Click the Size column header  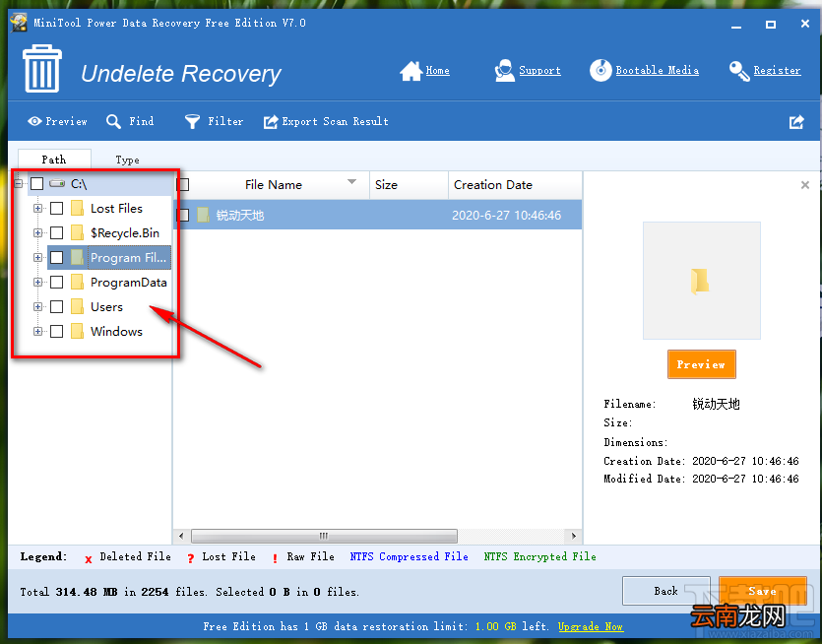[x=409, y=184]
